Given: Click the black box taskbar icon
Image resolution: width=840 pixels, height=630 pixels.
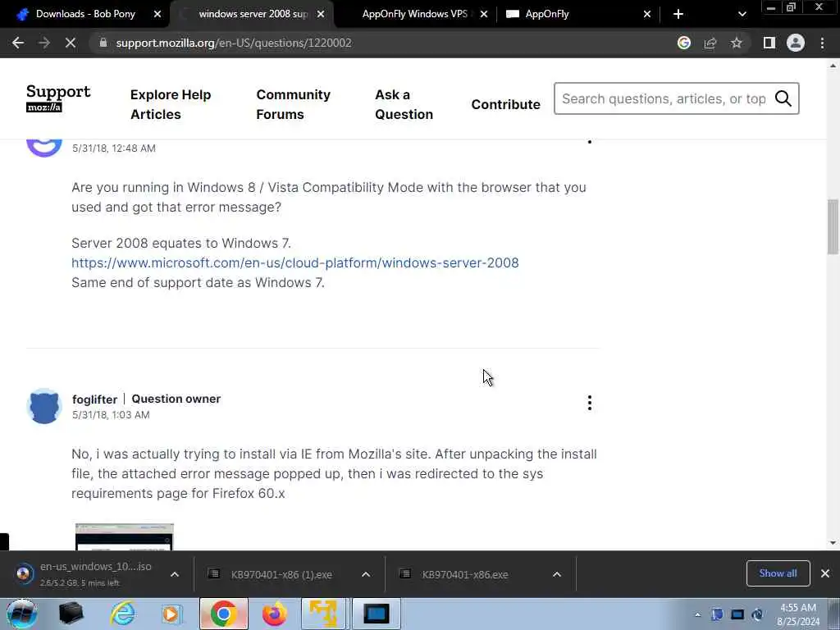Looking at the screenshot, I should (x=71, y=614).
